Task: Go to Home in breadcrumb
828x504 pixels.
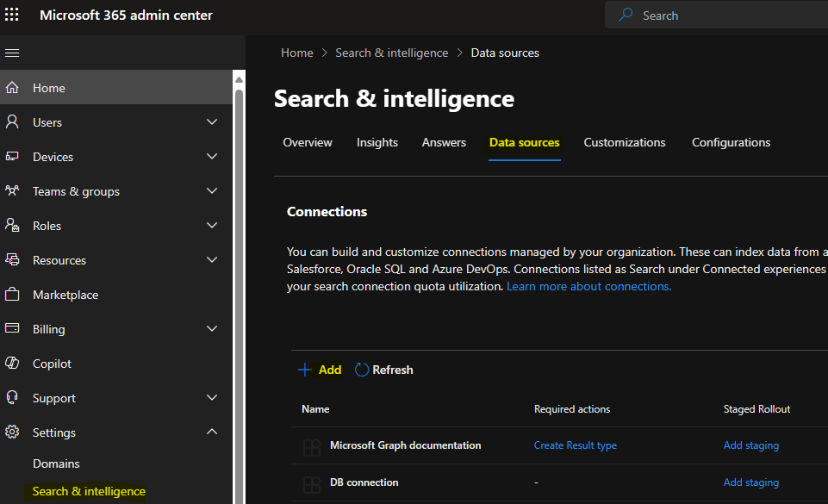Action: [296, 53]
